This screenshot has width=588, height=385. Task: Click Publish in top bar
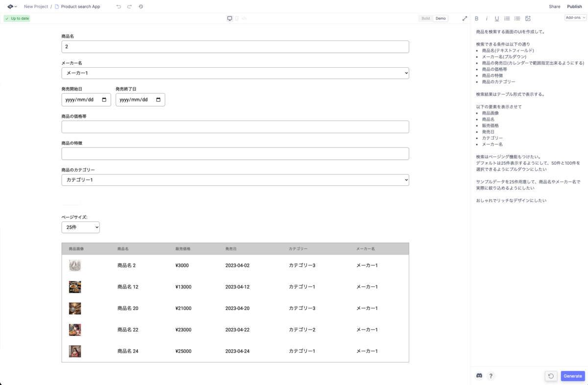574,6
